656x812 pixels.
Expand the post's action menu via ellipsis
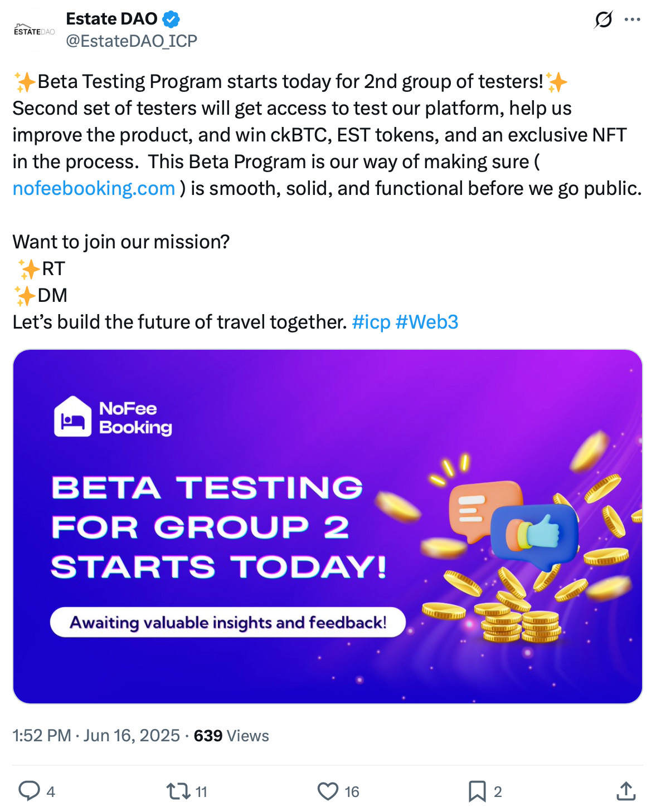click(633, 18)
